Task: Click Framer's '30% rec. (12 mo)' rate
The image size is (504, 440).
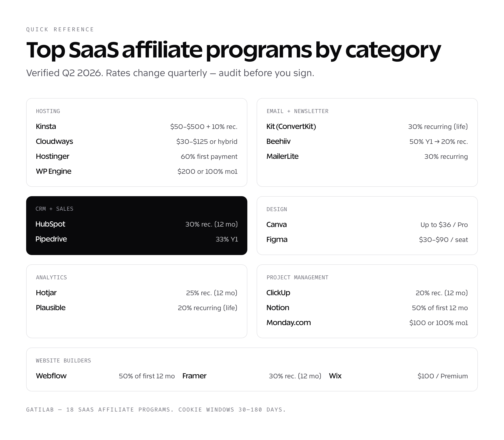Action: (295, 376)
